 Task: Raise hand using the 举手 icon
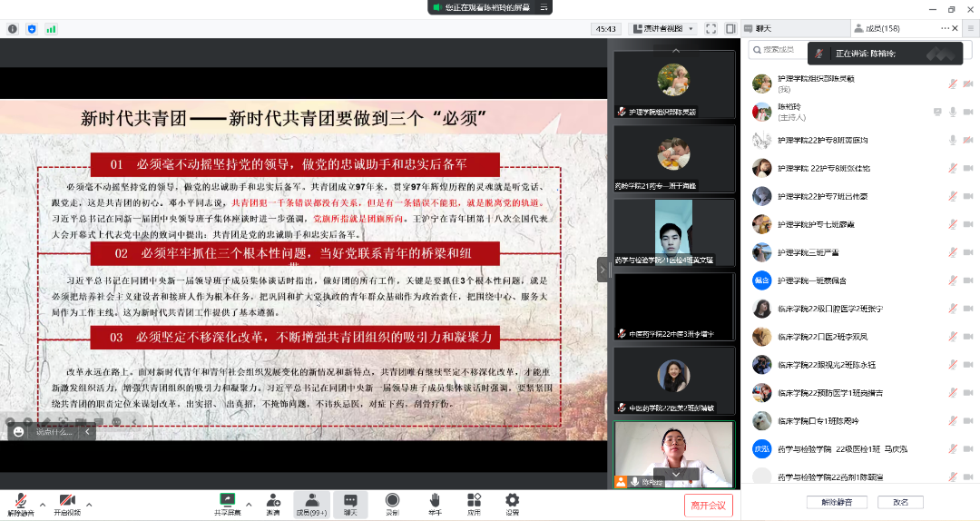(x=435, y=500)
